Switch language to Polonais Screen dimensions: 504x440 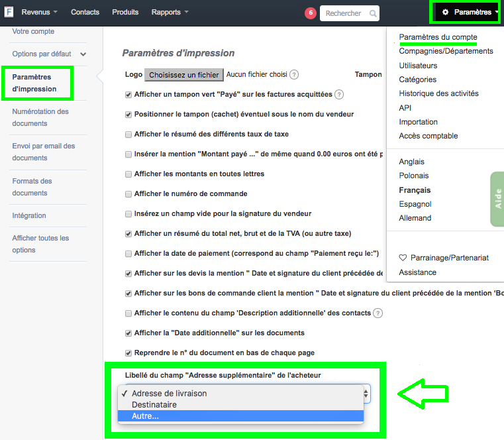tap(414, 176)
